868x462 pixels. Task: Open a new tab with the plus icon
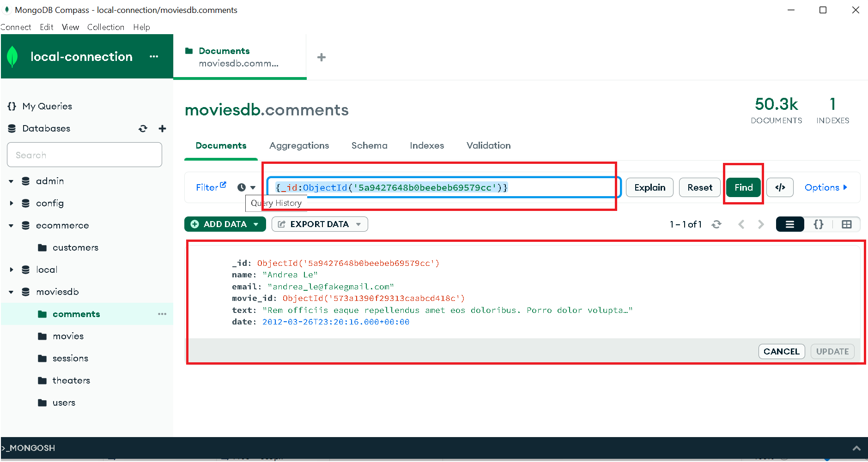coord(322,57)
